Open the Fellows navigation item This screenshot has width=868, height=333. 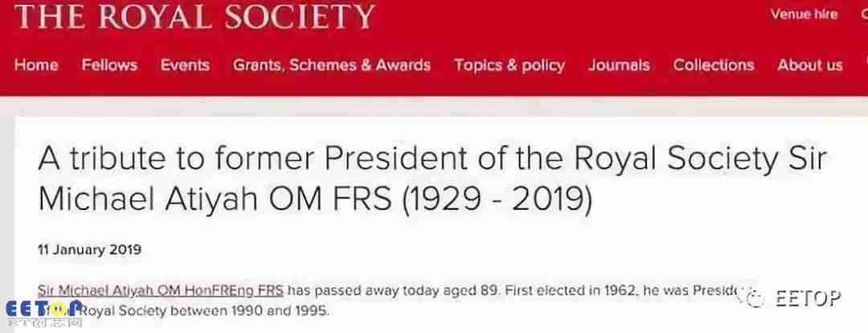click(109, 65)
